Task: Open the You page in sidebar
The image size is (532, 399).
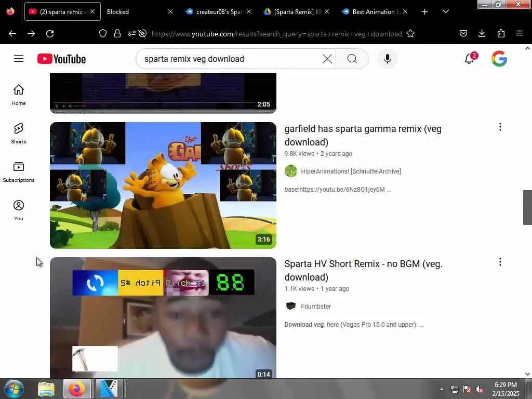Action: [x=19, y=210]
